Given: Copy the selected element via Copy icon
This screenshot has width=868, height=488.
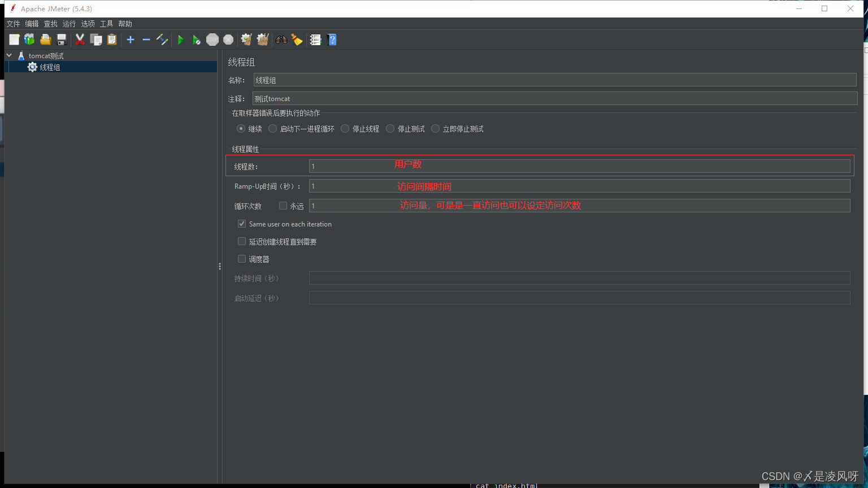Looking at the screenshot, I should [96, 40].
